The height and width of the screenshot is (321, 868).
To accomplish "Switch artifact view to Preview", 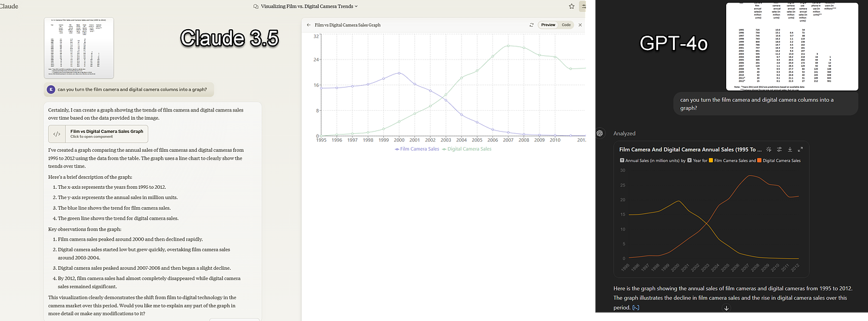I will [548, 25].
